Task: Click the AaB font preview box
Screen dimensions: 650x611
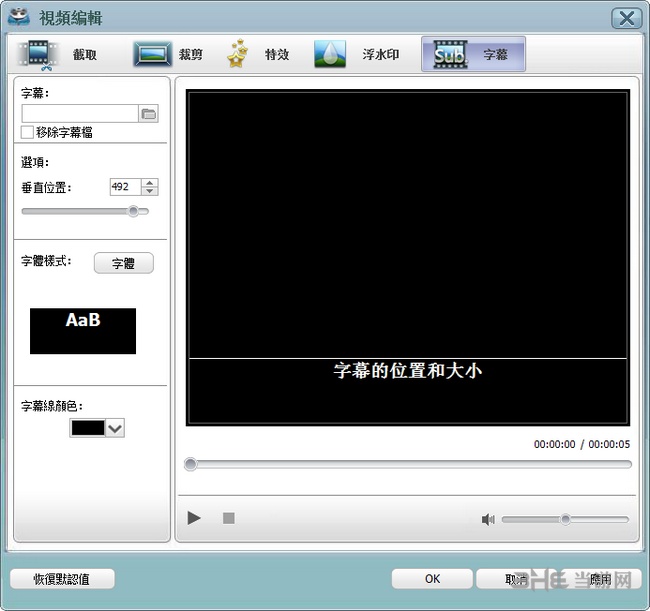Action: click(x=83, y=331)
